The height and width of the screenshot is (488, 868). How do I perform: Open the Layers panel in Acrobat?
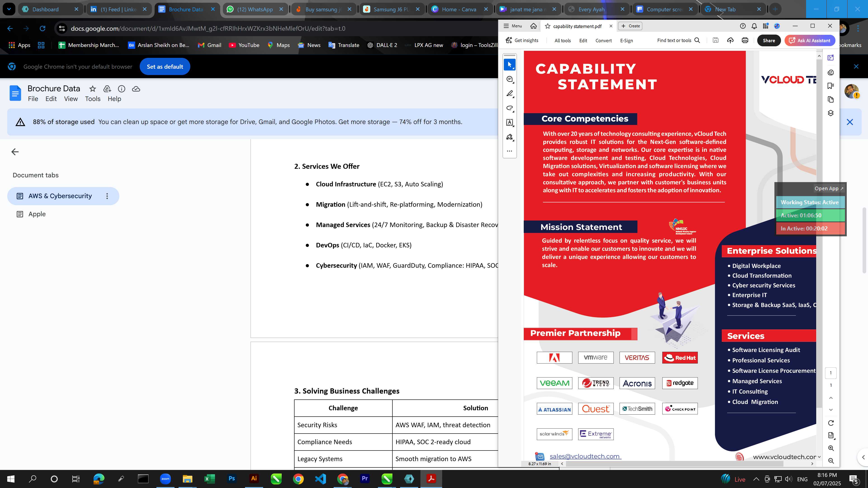click(831, 113)
